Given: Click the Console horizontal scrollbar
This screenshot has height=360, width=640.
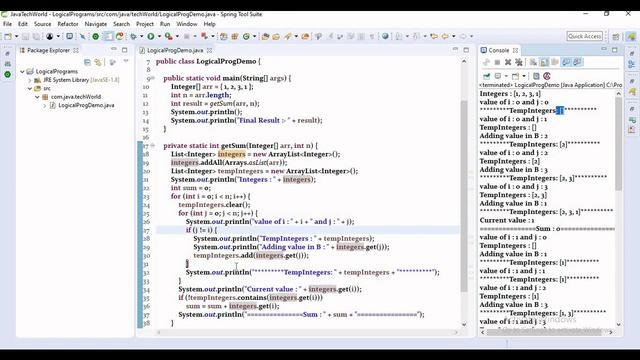Looking at the screenshot, I should pyautogui.click(x=544, y=332).
